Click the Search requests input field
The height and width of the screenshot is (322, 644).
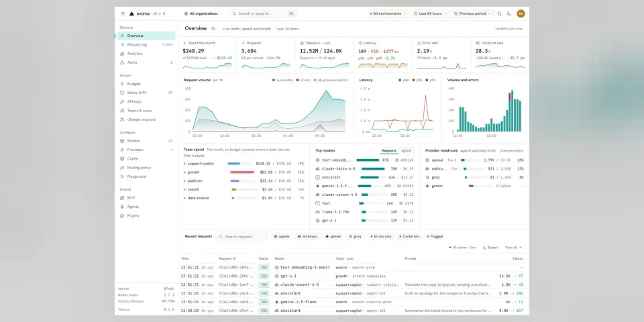(242, 237)
